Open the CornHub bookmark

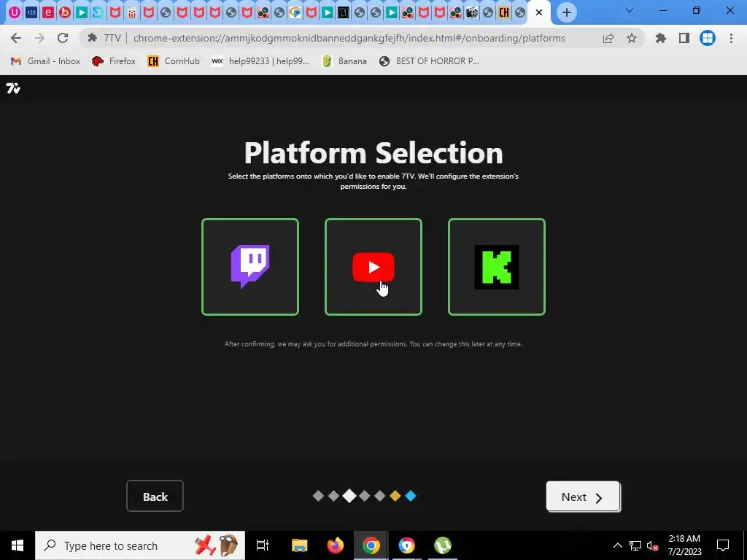point(174,61)
